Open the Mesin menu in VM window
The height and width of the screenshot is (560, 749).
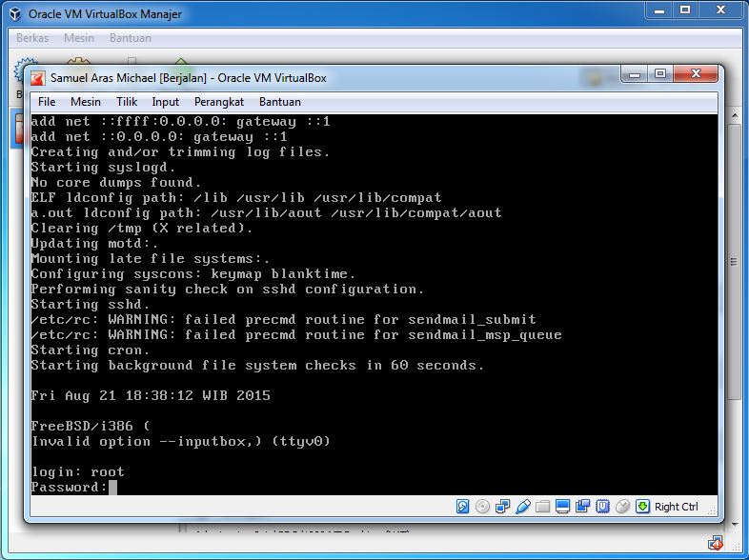(86, 102)
